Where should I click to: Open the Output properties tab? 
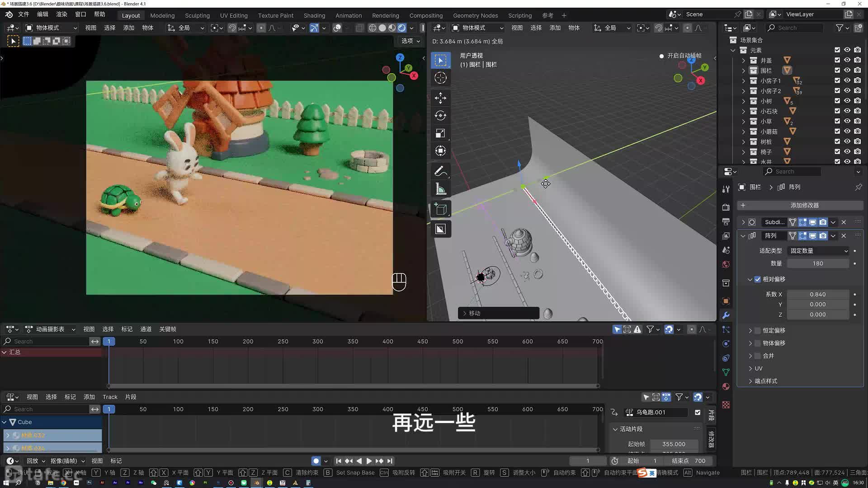(x=726, y=221)
